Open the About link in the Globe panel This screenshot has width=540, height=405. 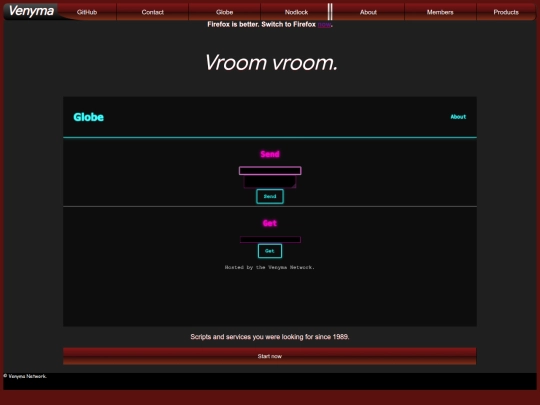458,117
